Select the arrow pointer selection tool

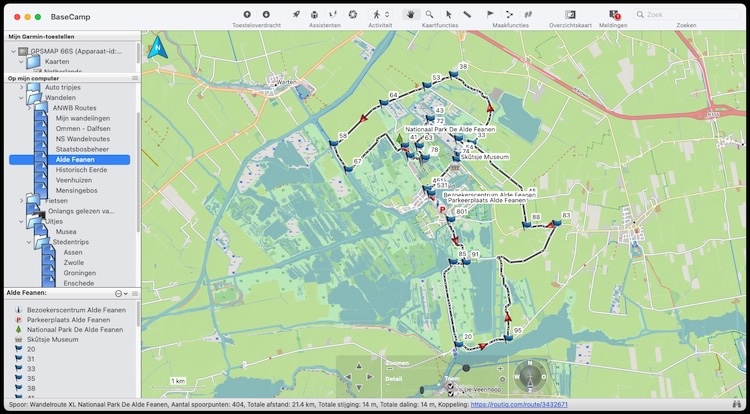(x=449, y=15)
